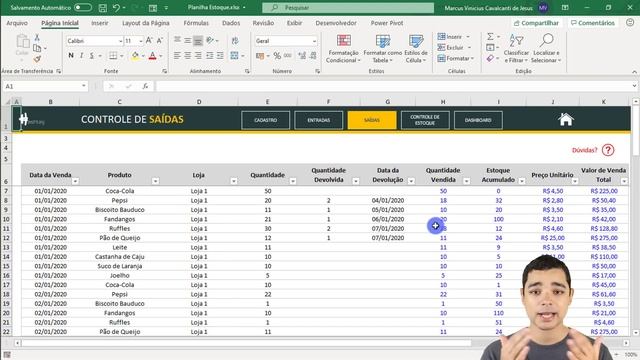Screen dimensions: 640x360
Task: Click the Inserir cells button
Action: (453, 37)
